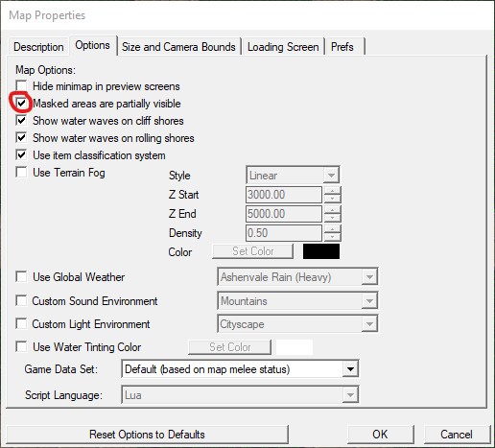Viewport: 495px width, 448px height.
Task: Decrease Z End with the down arrow
Action: pyautogui.click(x=333, y=218)
